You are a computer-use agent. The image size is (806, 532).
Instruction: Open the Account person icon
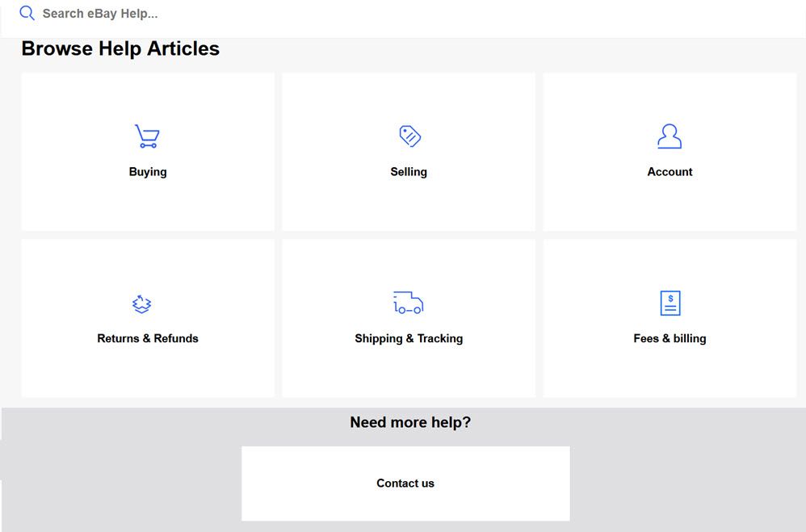point(670,136)
